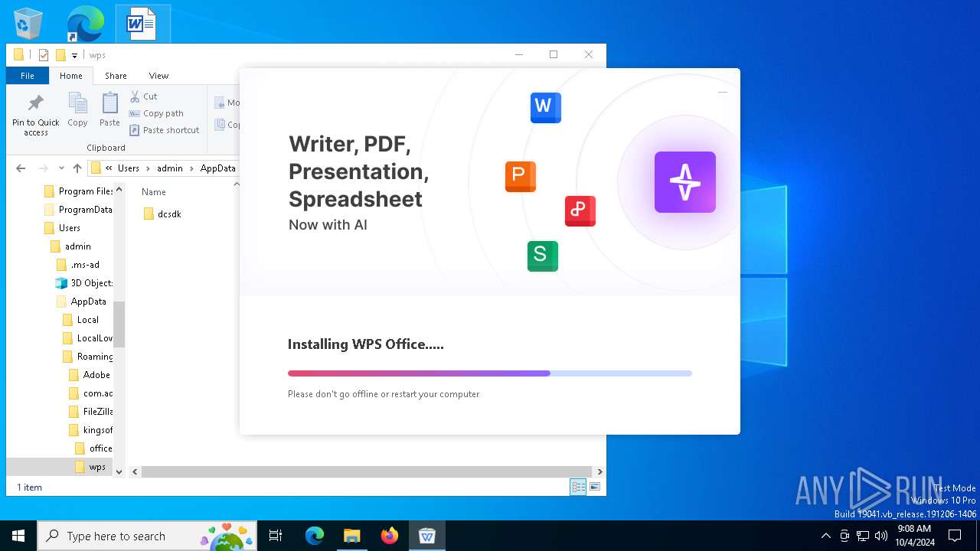980x551 pixels.
Task: Open Task View from taskbar
Action: 276,536
